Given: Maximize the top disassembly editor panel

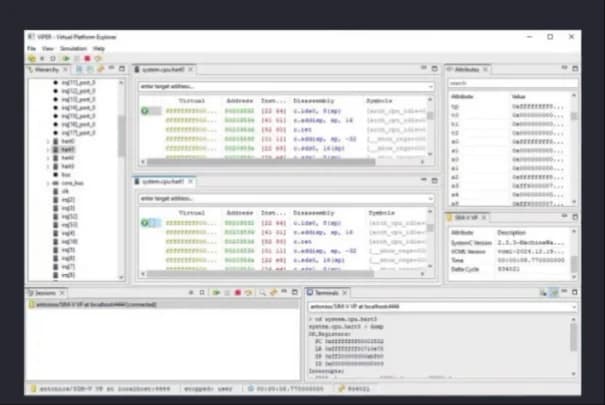Looking at the screenshot, I should (x=434, y=69).
